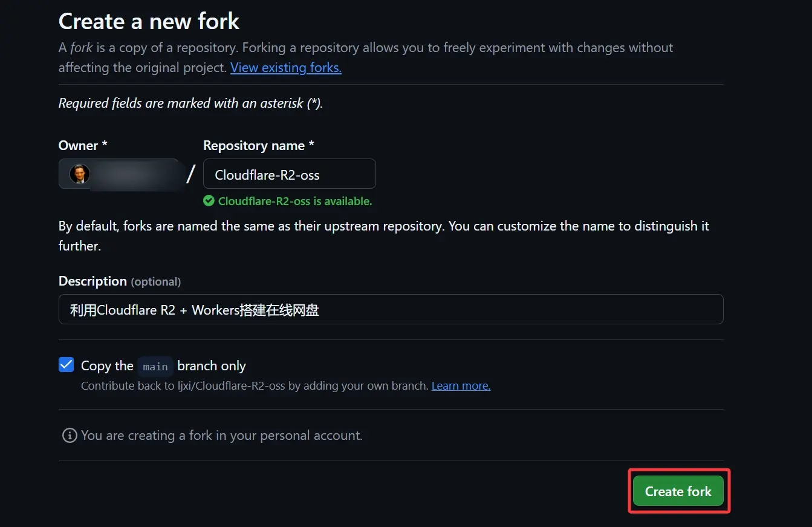
Task: Choose a different owner from the dropdown
Action: tap(121, 174)
